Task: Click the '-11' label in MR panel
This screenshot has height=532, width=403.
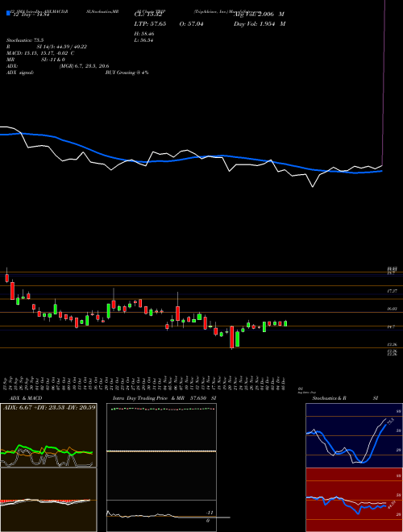Action: [x=210, y=513]
